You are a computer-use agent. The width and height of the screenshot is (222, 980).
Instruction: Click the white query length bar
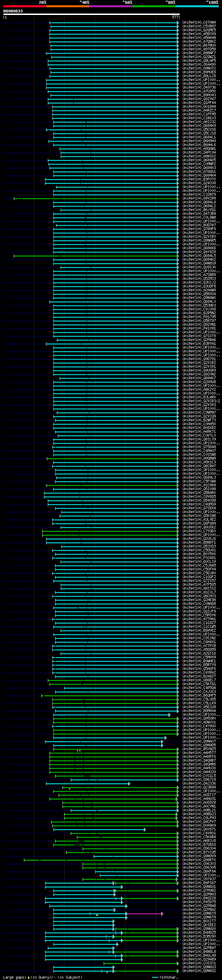point(92,15)
